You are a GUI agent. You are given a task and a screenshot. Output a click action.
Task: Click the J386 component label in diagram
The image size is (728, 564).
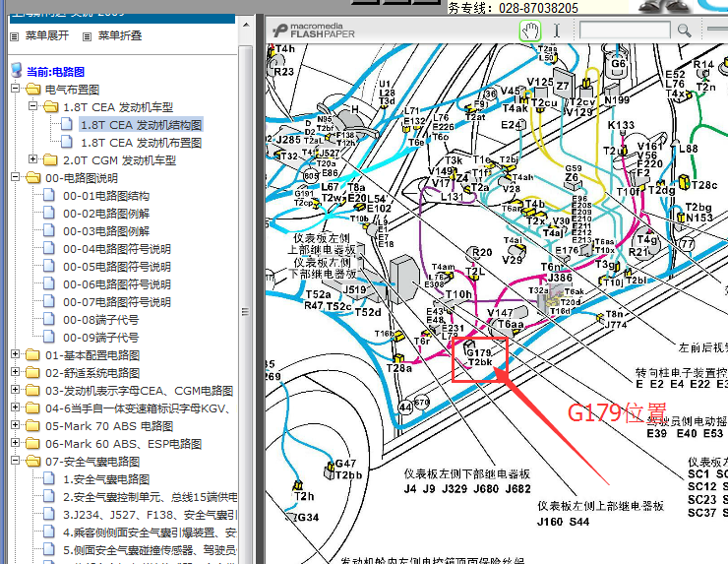(560, 278)
